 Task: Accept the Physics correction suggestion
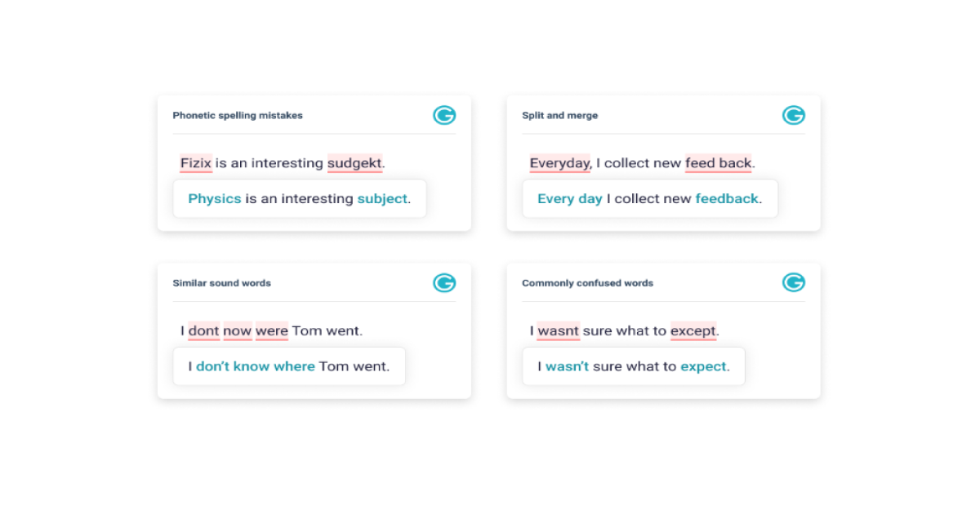[x=215, y=199]
